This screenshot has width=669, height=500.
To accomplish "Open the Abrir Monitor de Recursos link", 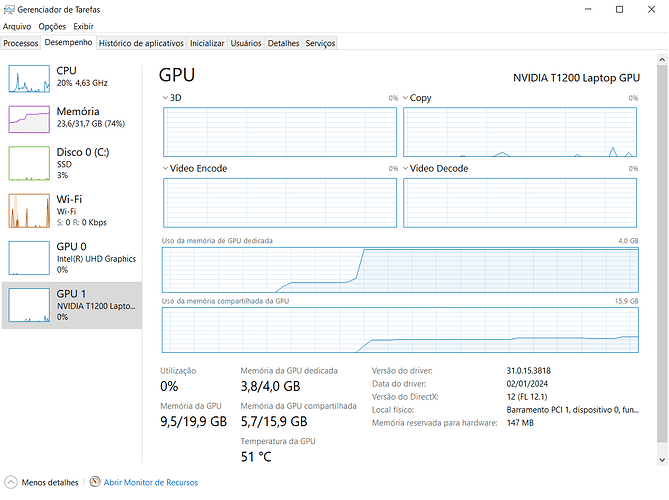I will (151, 483).
